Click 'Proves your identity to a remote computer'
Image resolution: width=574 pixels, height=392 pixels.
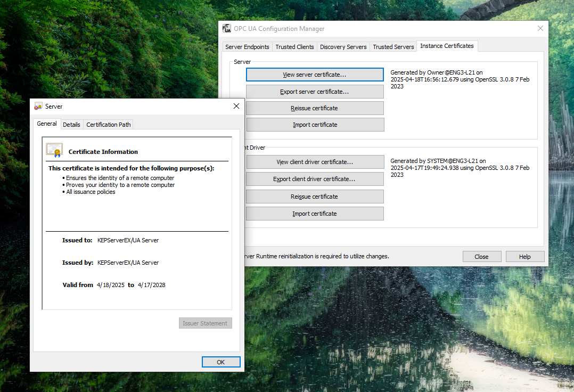[x=120, y=185]
